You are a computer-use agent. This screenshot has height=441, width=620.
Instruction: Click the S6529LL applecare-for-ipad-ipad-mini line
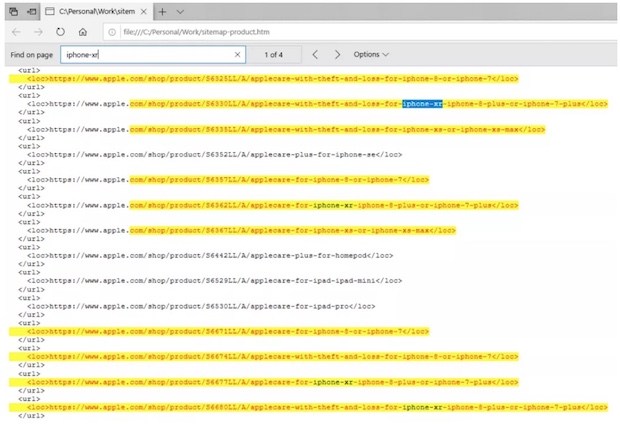click(214, 281)
